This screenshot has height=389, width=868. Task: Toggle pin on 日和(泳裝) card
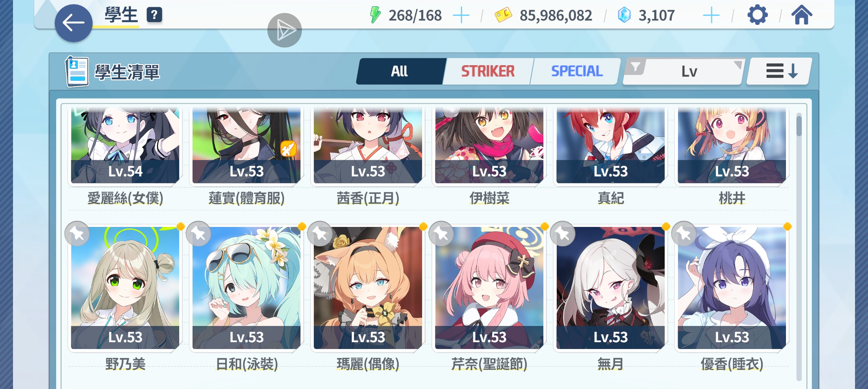[198, 234]
